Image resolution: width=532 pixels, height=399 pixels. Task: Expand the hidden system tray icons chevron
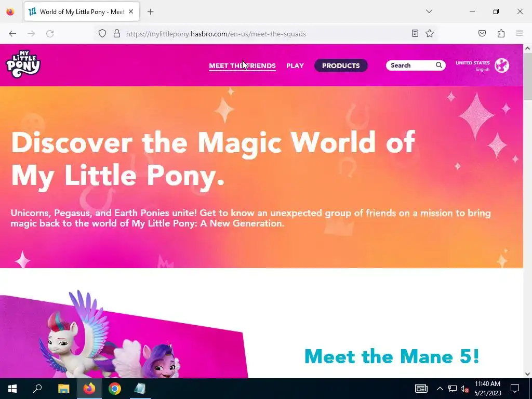tap(440, 389)
